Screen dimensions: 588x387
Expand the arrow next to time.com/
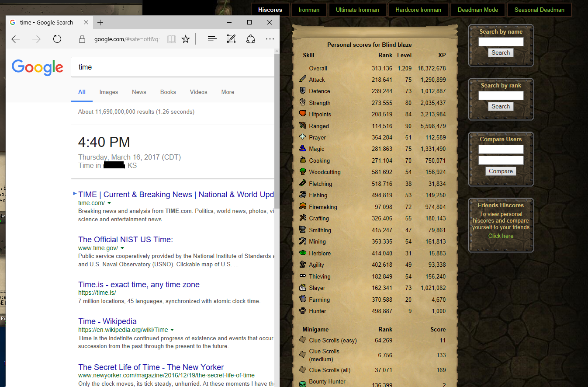[109, 203]
